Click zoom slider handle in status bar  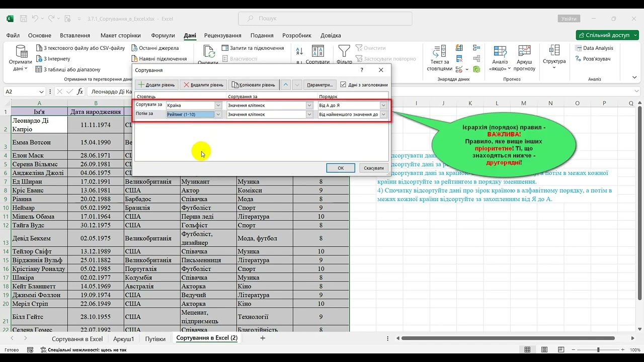point(598,349)
